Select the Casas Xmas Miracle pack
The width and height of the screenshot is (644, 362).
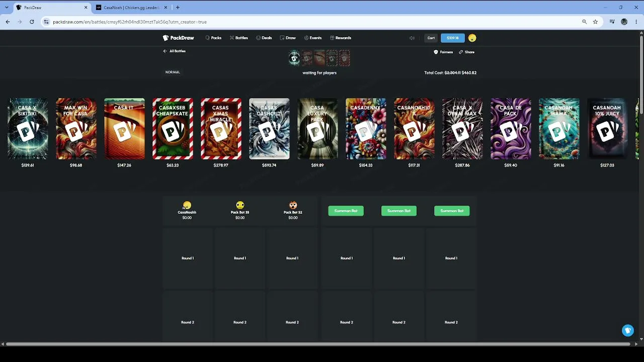pyautogui.click(x=221, y=129)
